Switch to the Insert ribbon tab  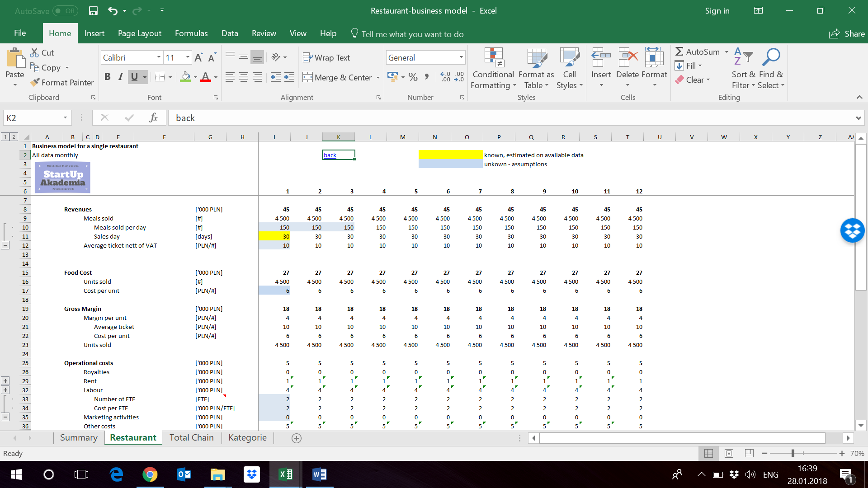(94, 33)
